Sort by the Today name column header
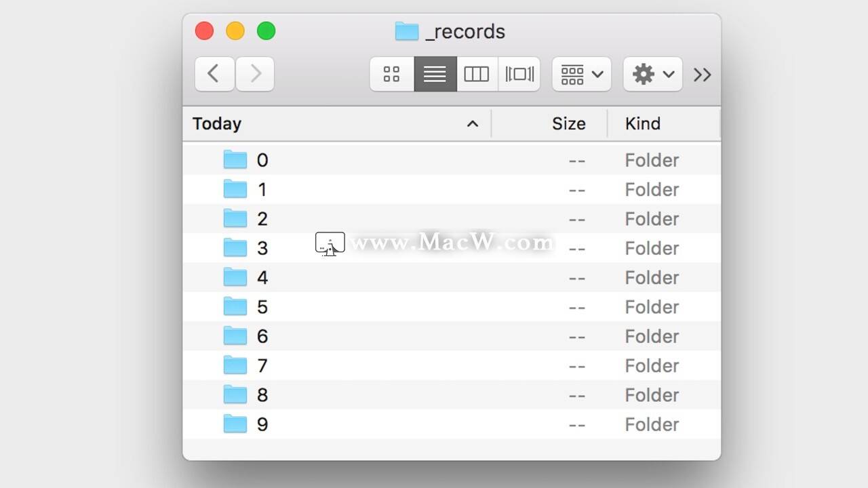 (217, 123)
